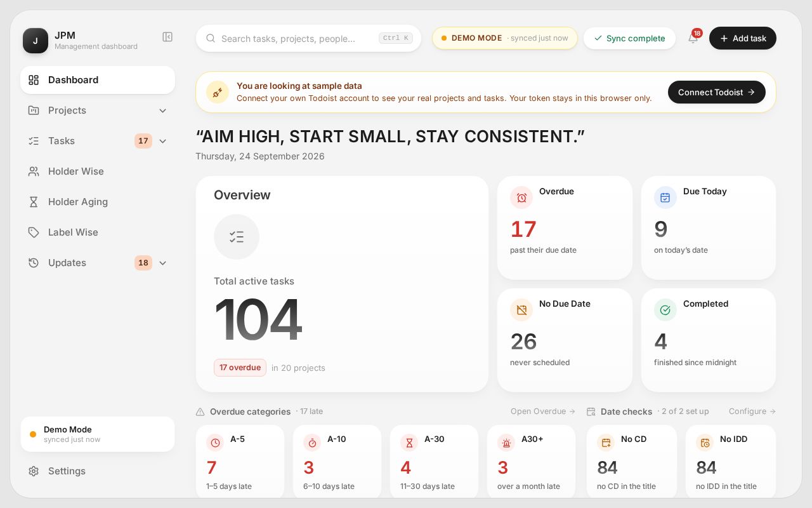Viewport: 812px width, 508px height.
Task: Open Holder Aging view
Action: (98, 202)
